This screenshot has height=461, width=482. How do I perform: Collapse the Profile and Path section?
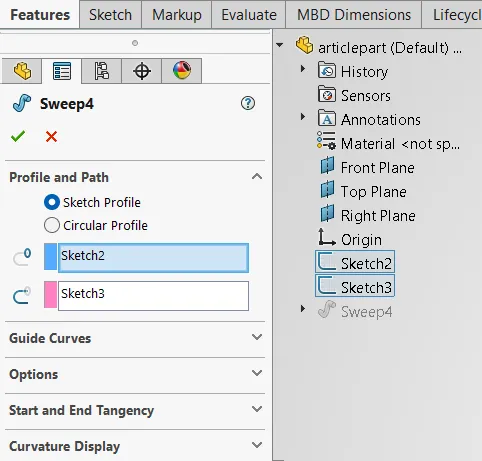257,177
